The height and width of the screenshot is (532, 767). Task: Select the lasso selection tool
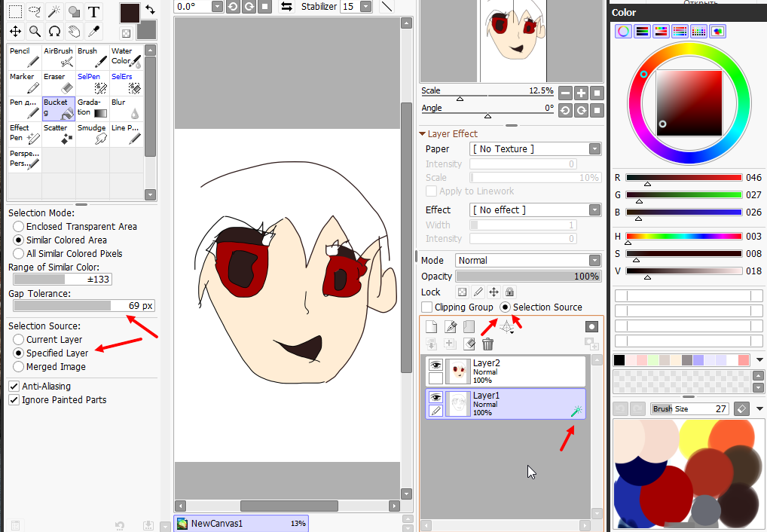tap(35, 11)
